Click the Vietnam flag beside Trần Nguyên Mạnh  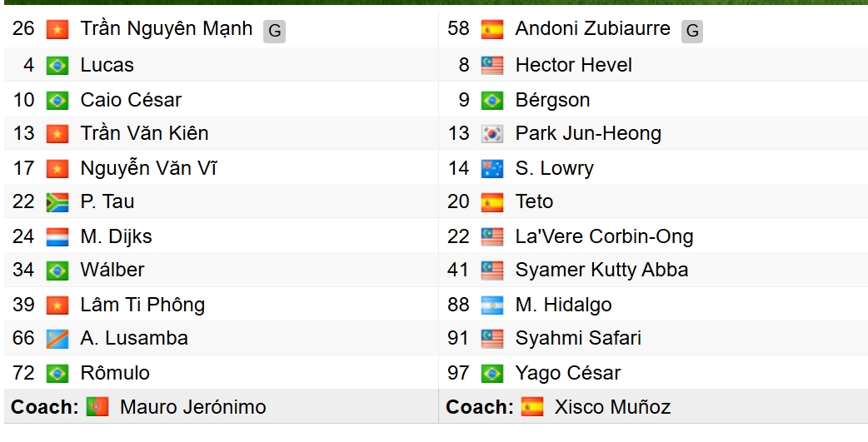click(x=57, y=30)
